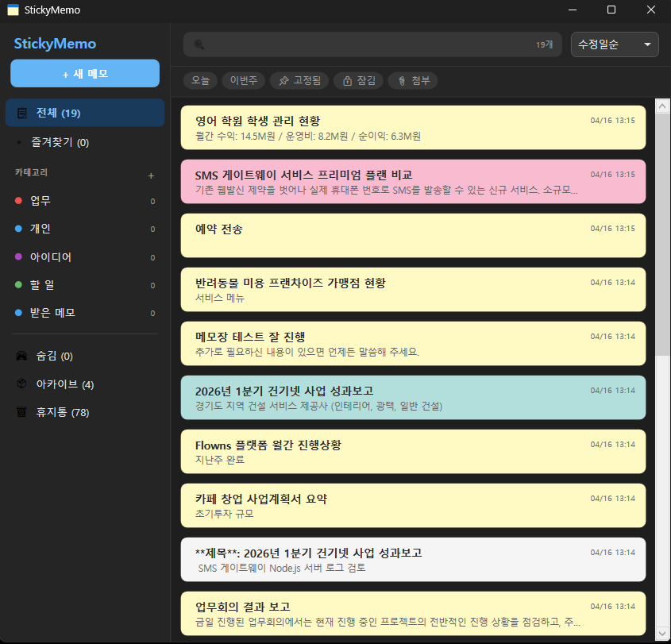
Task: Click the magnifier icon in search bar
Action: [x=199, y=44]
